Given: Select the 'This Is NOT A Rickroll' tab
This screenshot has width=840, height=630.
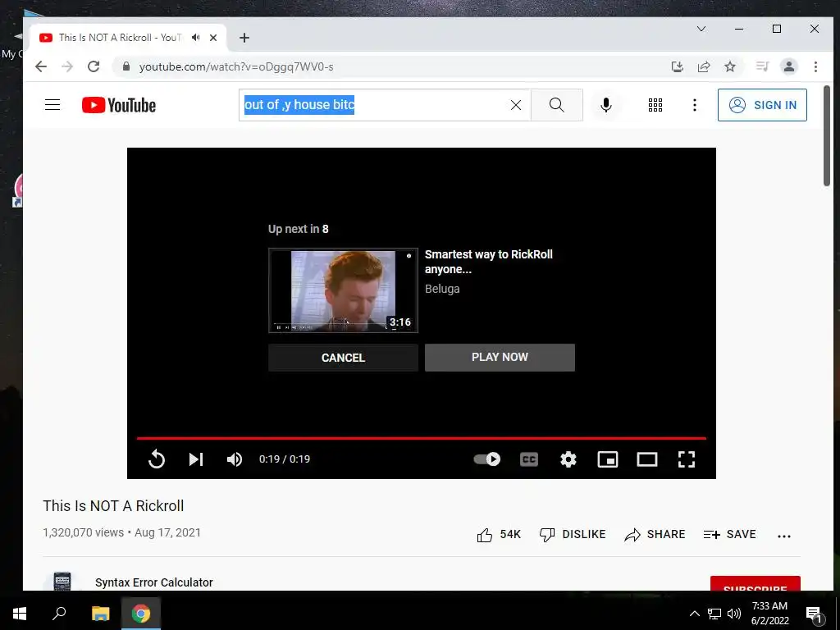Looking at the screenshot, I should pyautogui.click(x=120, y=38).
